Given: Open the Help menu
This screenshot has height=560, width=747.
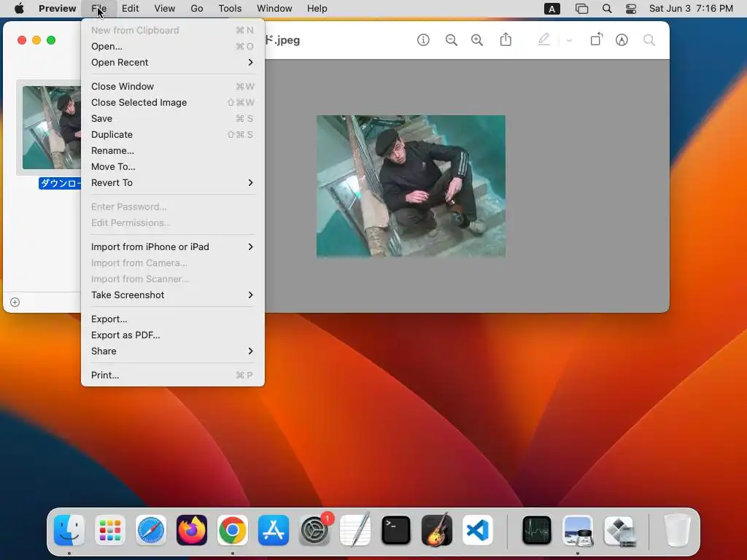Looking at the screenshot, I should pyautogui.click(x=317, y=9).
